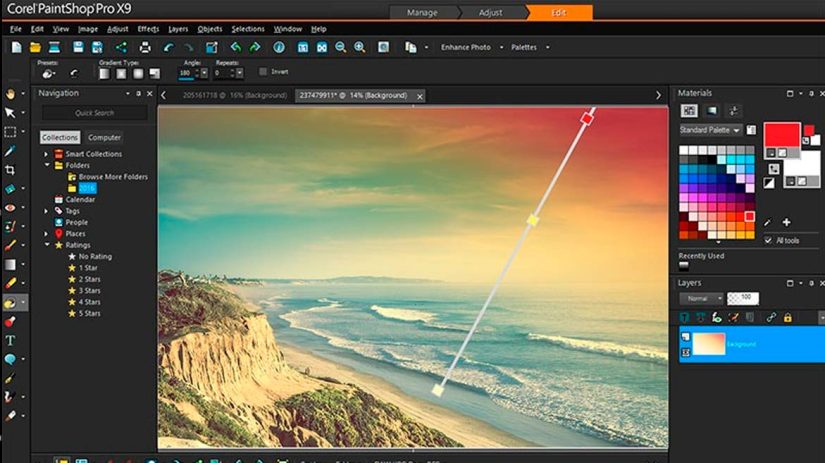
Task: Select the Pan hand tool
Action: click(11, 93)
